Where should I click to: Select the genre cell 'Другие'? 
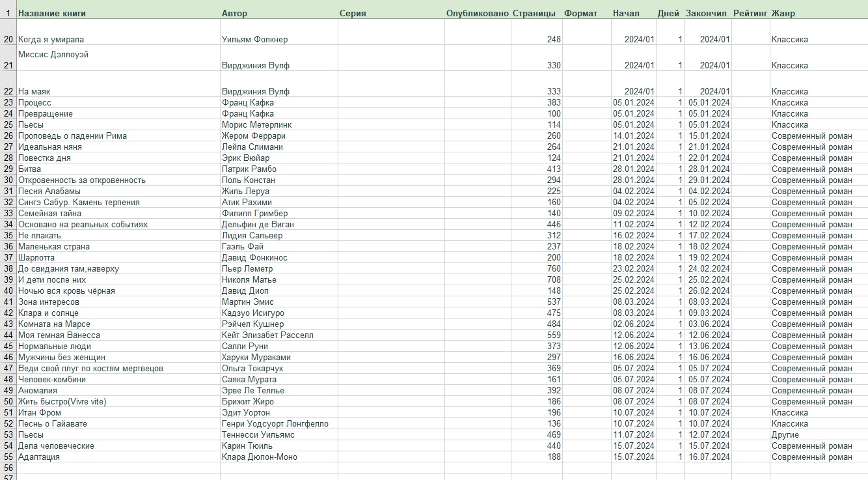819,434
